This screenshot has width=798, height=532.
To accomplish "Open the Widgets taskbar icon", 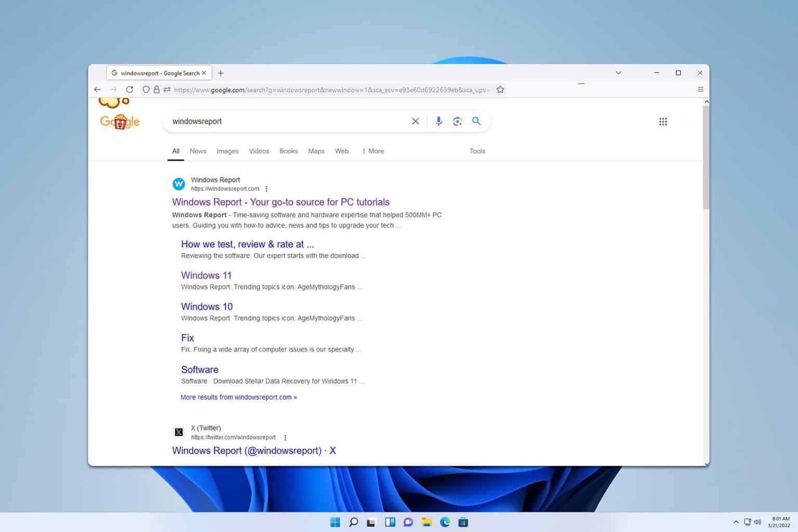I will [x=390, y=522].
